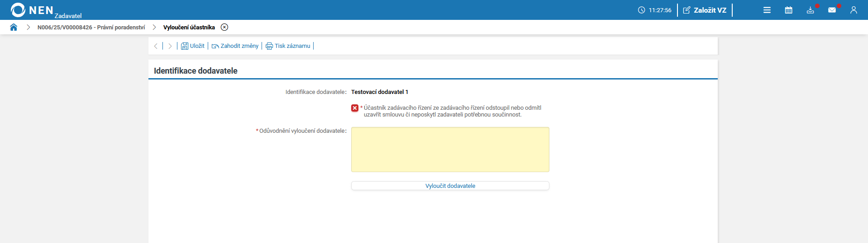Open breadcrumb N006/25/V00008426 - Právní poradenství
This screenshot has width=868, height=243.
[91, 28]
